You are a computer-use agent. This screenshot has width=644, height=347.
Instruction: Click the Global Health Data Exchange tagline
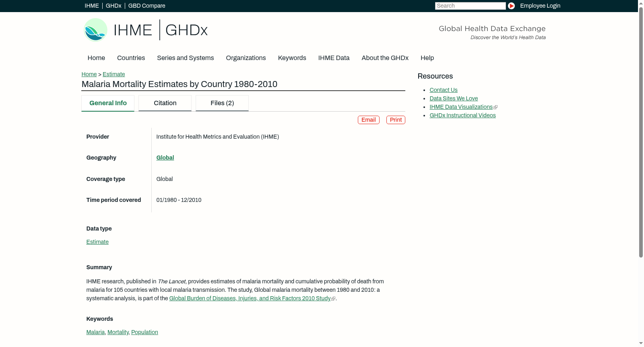coord(492,29)
